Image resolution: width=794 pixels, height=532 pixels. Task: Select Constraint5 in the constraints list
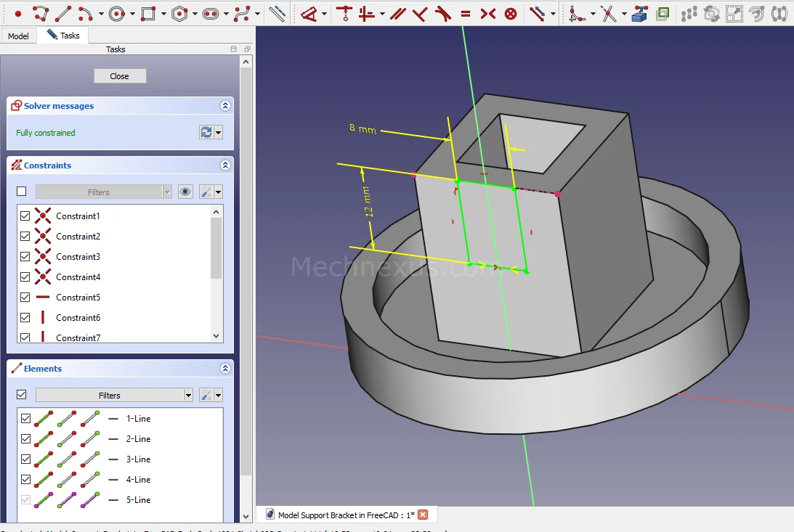[78, 298]
